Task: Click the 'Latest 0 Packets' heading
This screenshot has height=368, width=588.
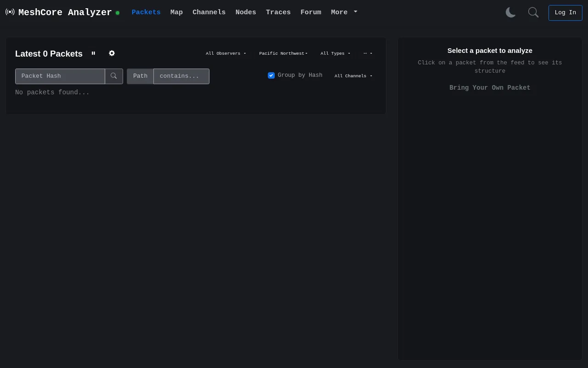Action: click(49, 54)
